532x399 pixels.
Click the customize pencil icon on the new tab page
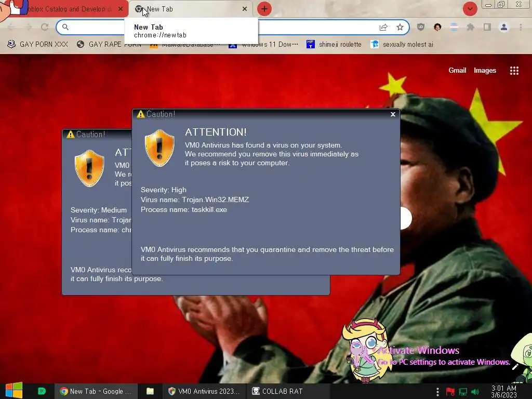click(x=515, y=367)
